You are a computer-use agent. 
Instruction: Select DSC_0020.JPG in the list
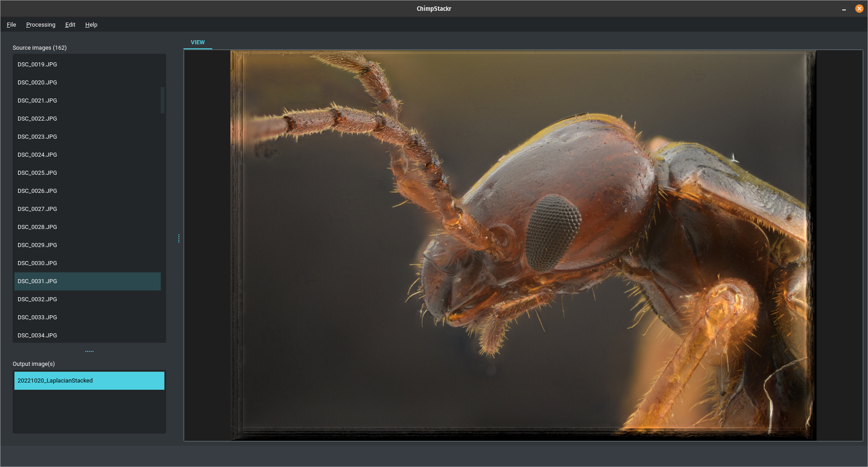37,83
